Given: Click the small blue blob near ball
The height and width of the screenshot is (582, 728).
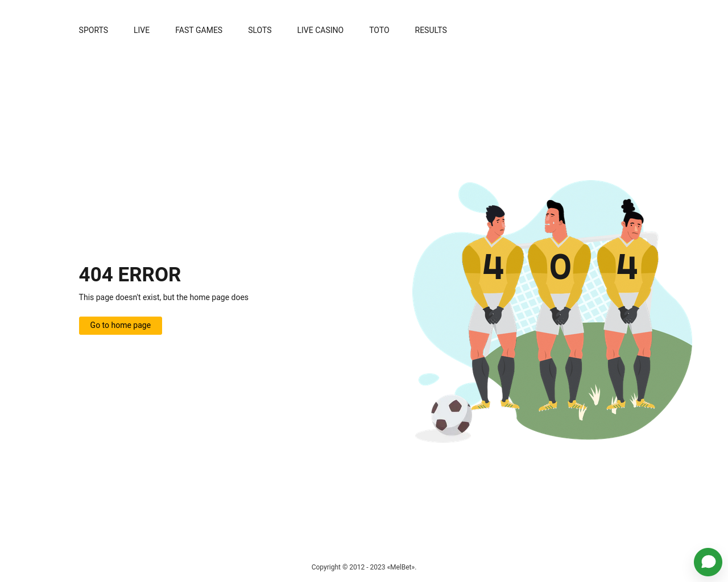Looking at the screenshot, I should click(428, 379).
